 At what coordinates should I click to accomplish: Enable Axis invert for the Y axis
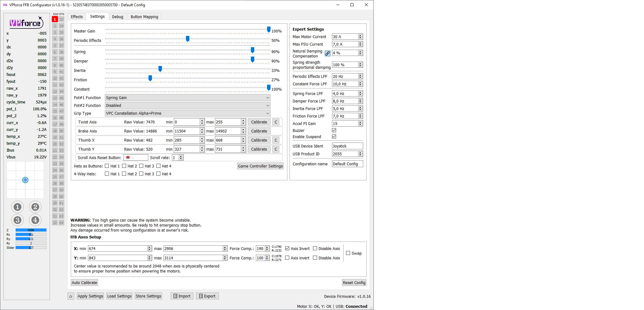287,258
